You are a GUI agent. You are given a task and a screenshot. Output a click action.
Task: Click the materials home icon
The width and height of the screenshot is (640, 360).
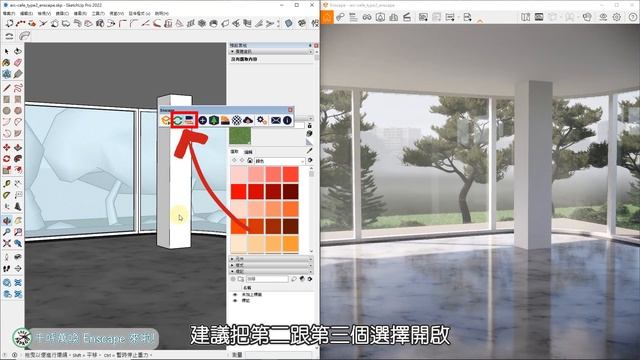pyautogui.click(x=249, y=161)
